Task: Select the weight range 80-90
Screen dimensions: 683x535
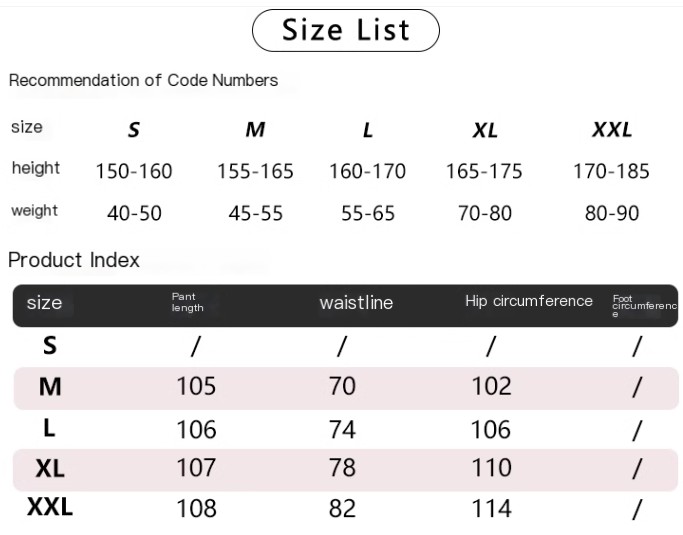Action: click(x=612, y=213)
